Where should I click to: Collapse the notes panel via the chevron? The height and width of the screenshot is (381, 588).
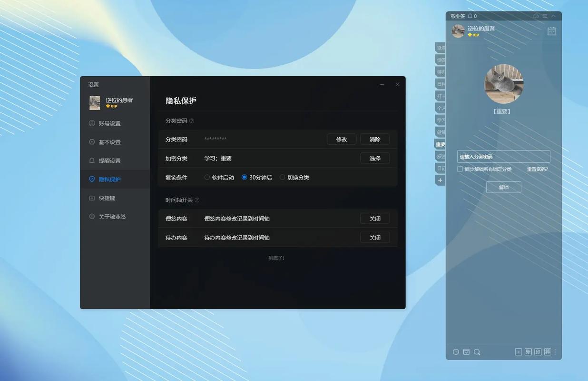point(553,16)
